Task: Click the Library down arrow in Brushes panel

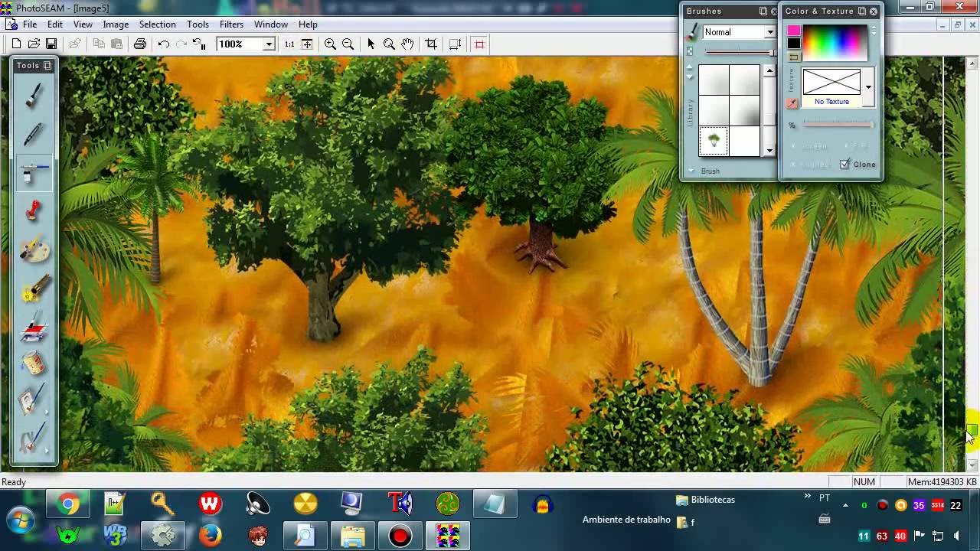Action: 689,77
